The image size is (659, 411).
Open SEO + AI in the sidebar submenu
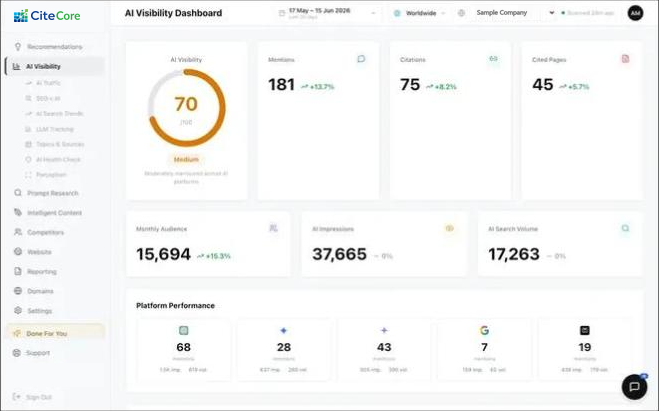tap(43, 98)
